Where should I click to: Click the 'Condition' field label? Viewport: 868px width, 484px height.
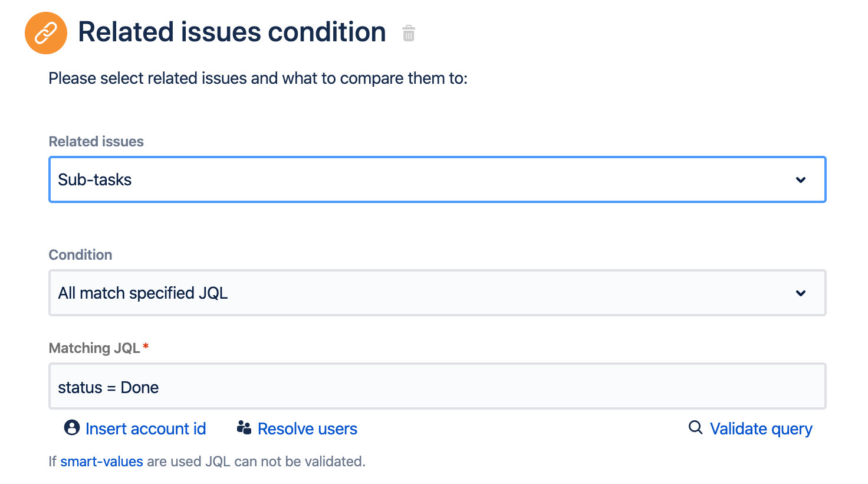click(x=80, y=255)
